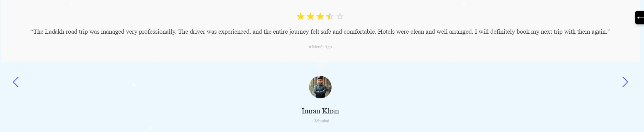This screenshot has width=644, height=132.
Task: Click the sentence about the experienced driver
Action: point(277,32)
